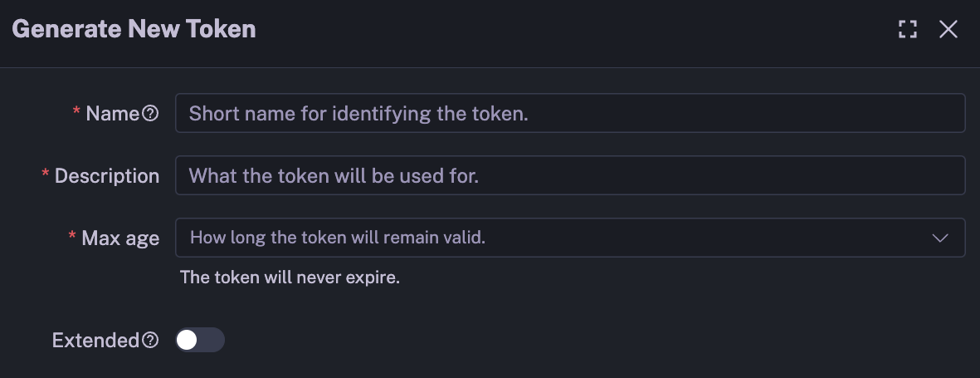
Task: Show the Extended option help tooltip icon
Action: click(150, 341)
